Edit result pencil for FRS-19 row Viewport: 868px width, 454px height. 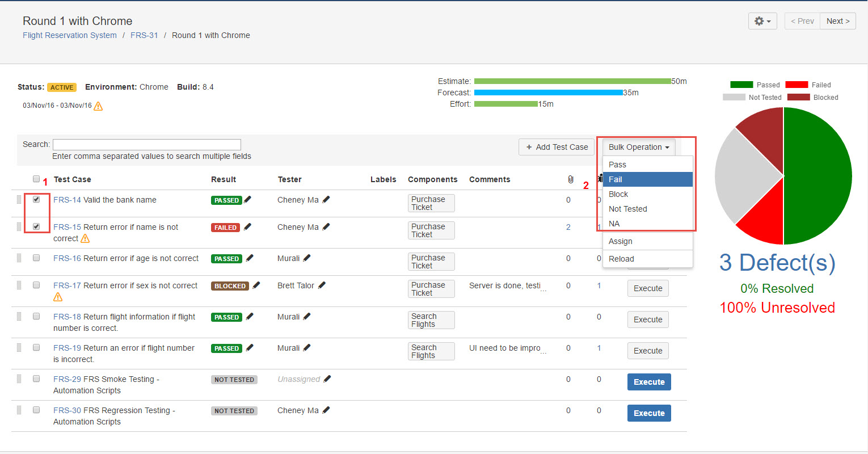coord(250,347)
